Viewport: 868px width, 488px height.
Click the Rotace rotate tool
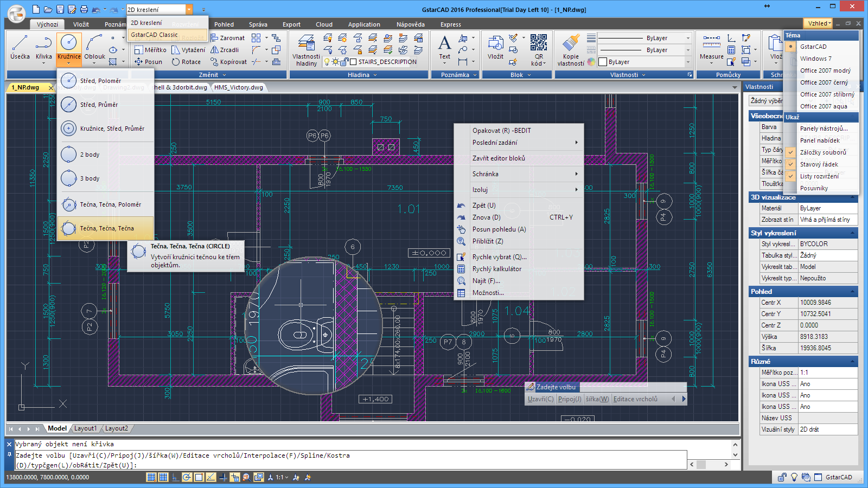(186, 62)
